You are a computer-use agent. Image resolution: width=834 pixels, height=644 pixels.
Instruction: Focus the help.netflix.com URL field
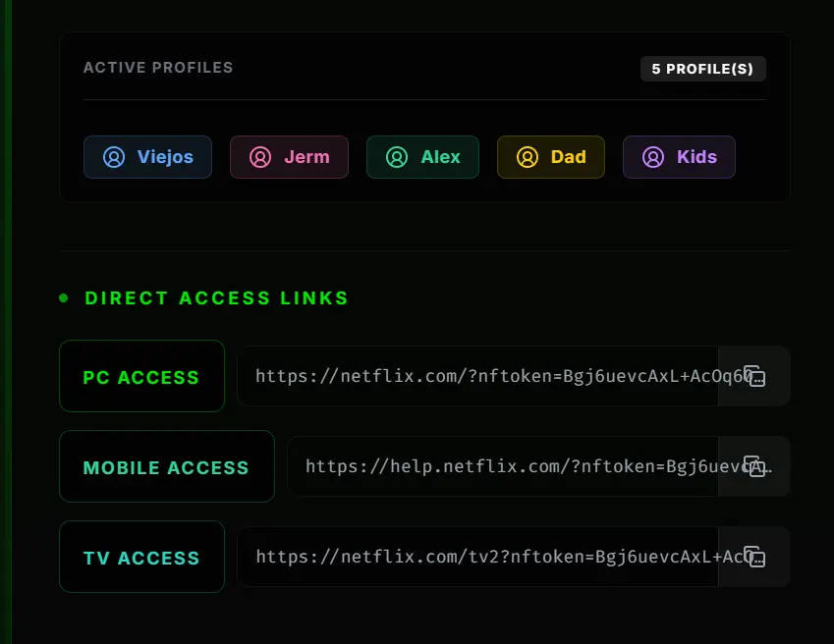click(503, 466)
